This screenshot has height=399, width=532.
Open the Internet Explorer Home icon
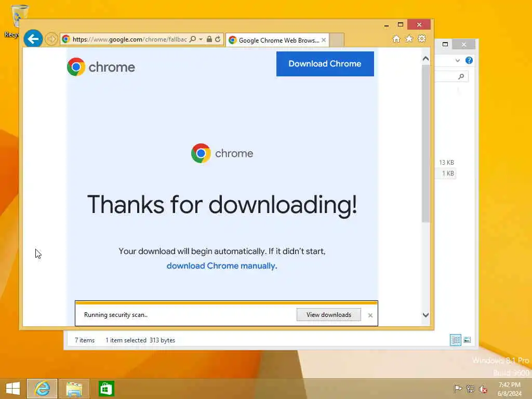[396, 38]
